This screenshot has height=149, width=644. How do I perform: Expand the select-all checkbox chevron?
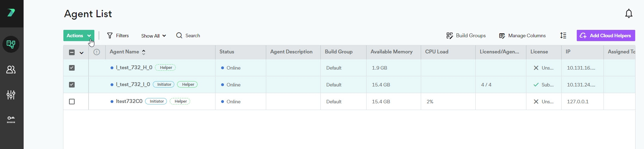pos(81,53)
